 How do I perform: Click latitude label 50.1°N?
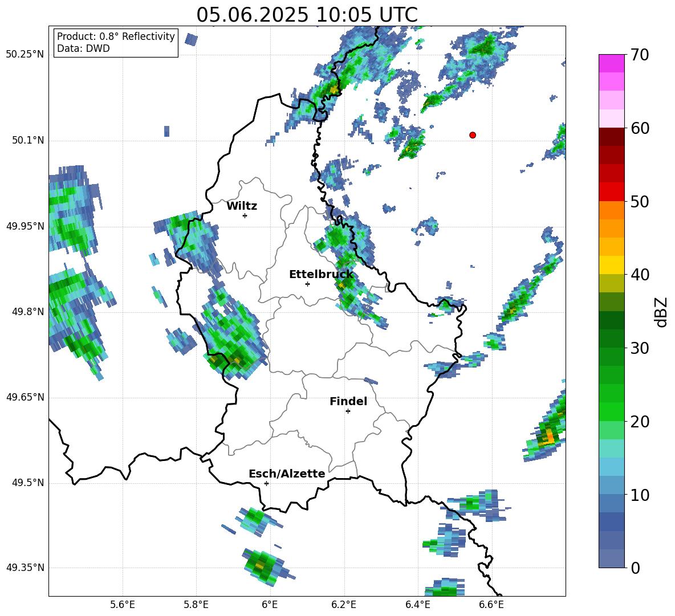click(x=27, y=140)
